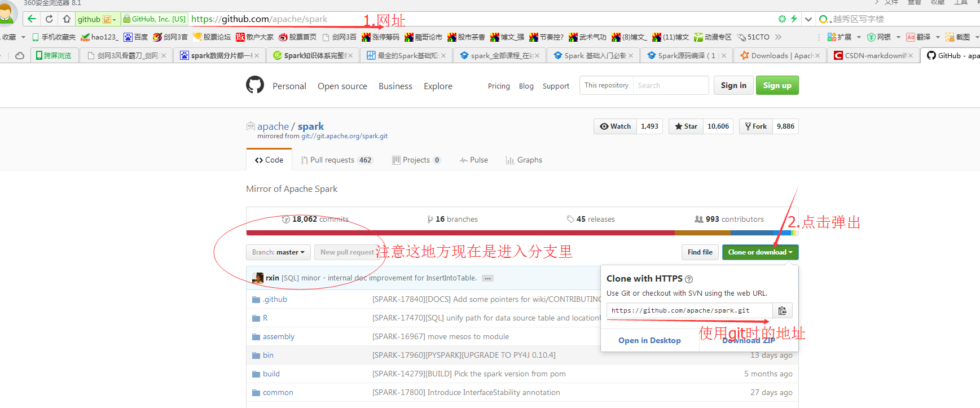Star the apache/spark repository
This screenshot has width=980, height=408.
pos(685,126)
